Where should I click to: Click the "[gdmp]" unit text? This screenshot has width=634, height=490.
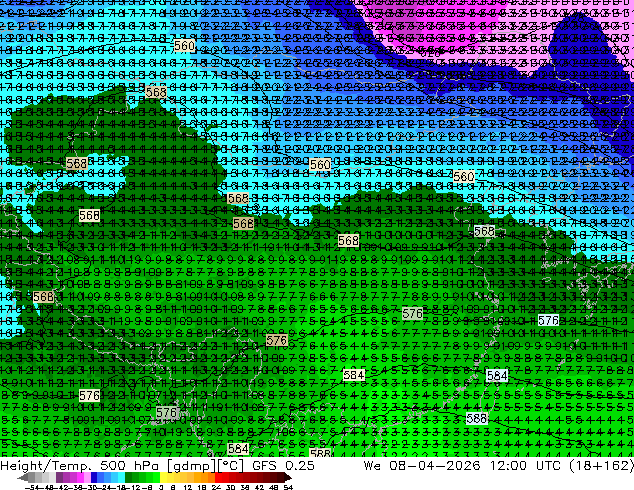pyautogui.click(x=190, y=466)
